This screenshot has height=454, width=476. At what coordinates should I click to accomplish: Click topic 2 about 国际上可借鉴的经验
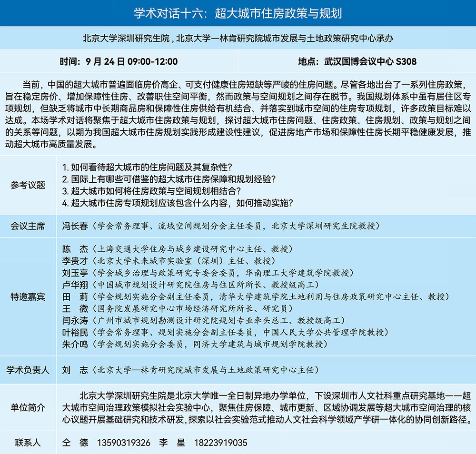coord(169,179)
